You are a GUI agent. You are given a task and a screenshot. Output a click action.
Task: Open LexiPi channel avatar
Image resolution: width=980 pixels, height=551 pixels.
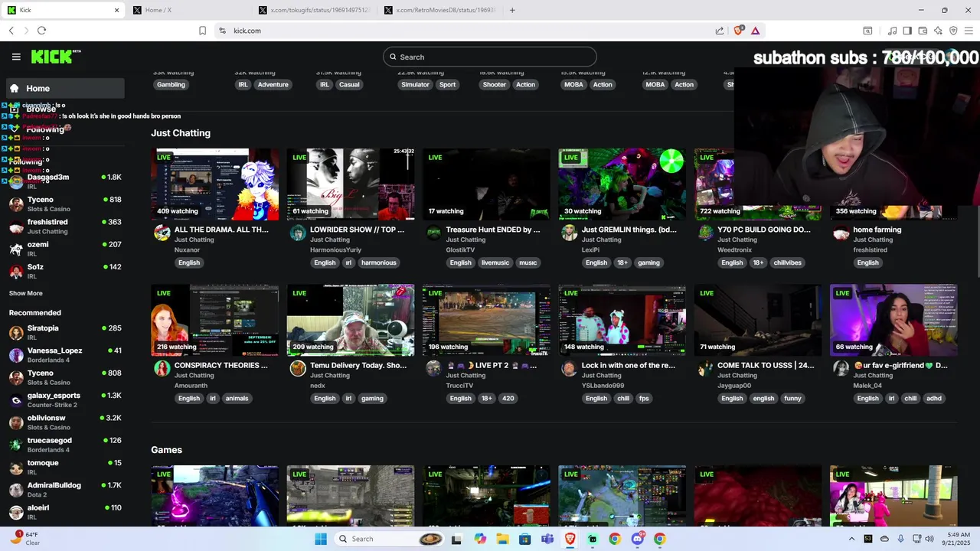pyautogui.click(x=569, y=233)
